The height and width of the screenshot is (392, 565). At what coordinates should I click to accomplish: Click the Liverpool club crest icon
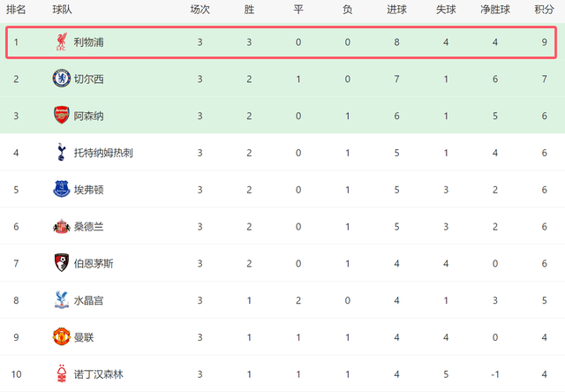pos(60,42)
